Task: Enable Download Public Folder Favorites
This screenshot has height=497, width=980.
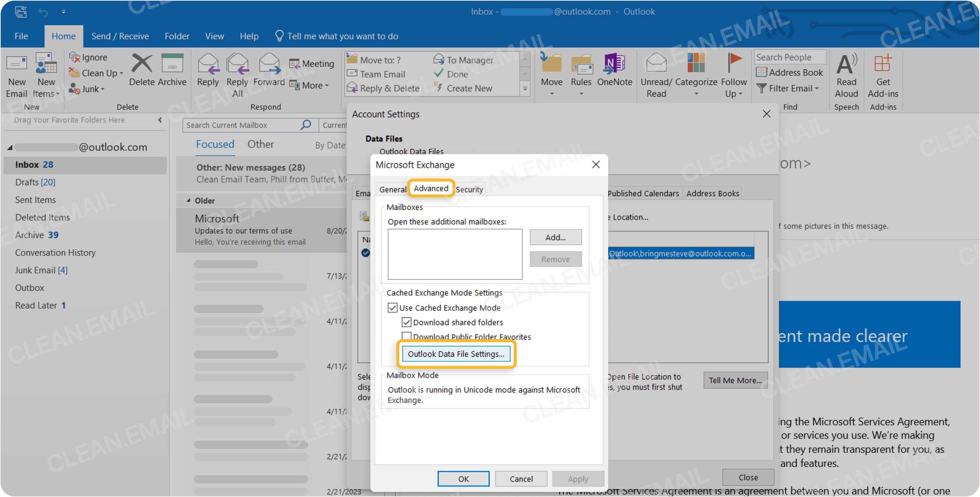Action: [x=407, y=336]
